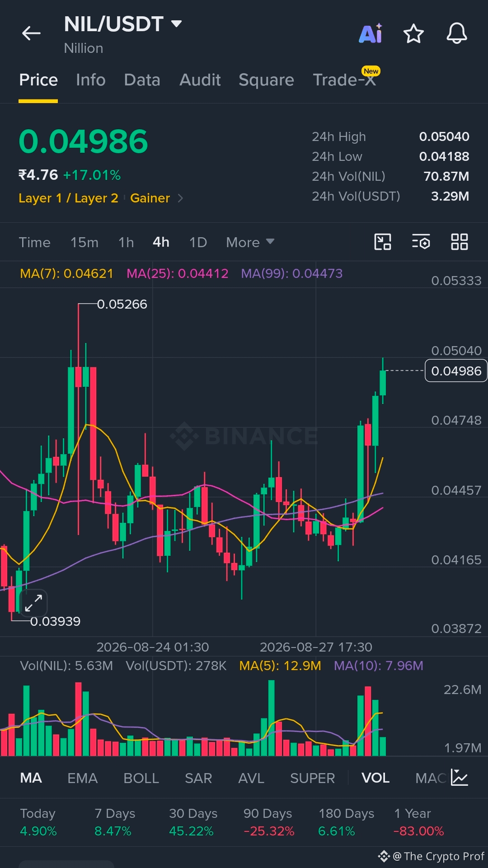
Task: Switch to the Square tab
Action: [267, 80]
